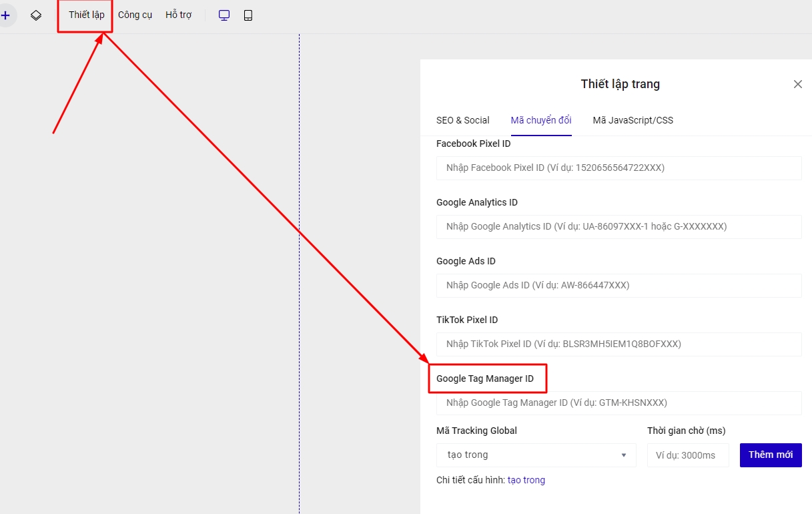The width and height of the screenshot is (812, 514).
Task: Focus the Google Analytics ID field
Action: 619,227
